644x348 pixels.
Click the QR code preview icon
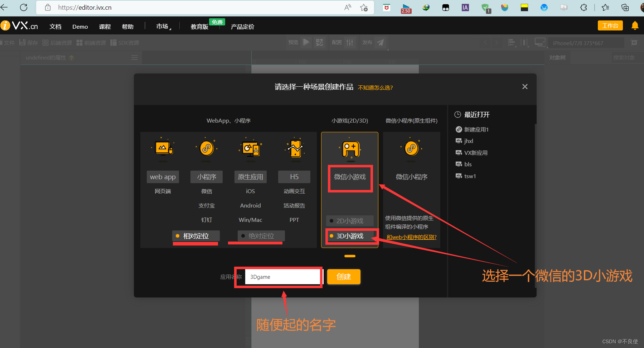click(319, 42)
